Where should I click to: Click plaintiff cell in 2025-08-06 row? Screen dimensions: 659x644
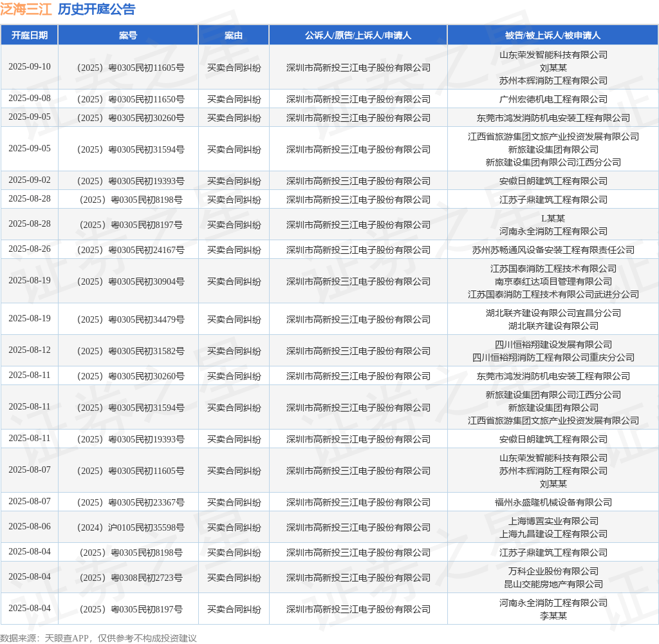pyautogui.click(x=358, y=527)
